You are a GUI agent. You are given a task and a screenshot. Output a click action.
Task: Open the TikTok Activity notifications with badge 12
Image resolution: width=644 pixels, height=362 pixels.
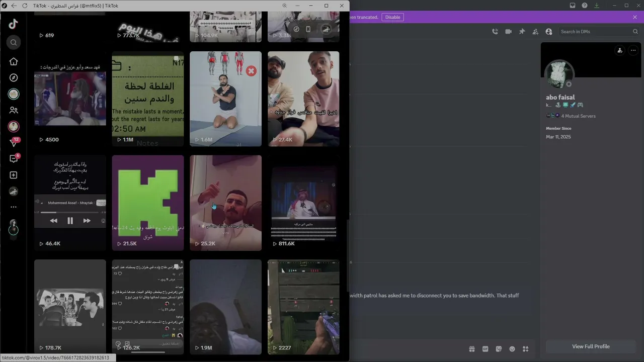tap(14, 143)
